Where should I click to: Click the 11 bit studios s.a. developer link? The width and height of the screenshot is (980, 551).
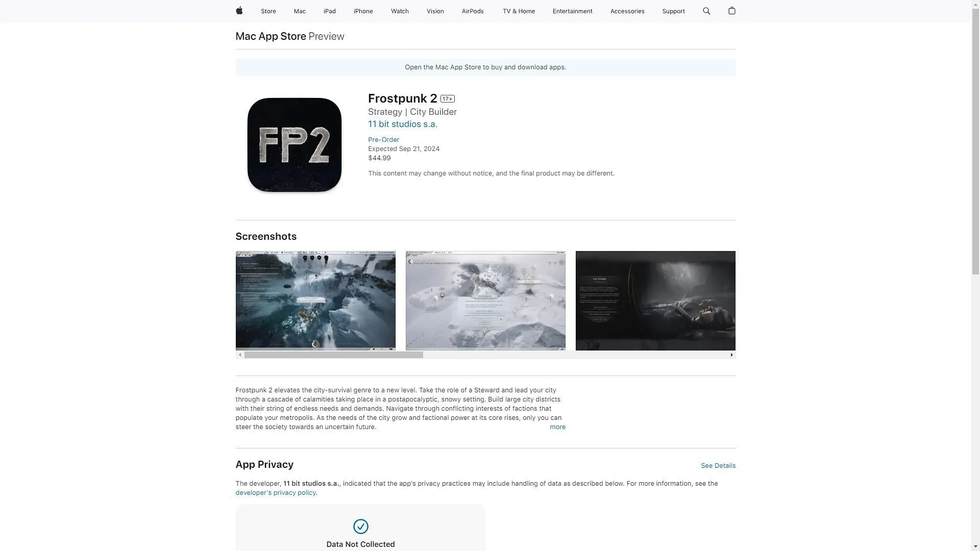point(402,124)
